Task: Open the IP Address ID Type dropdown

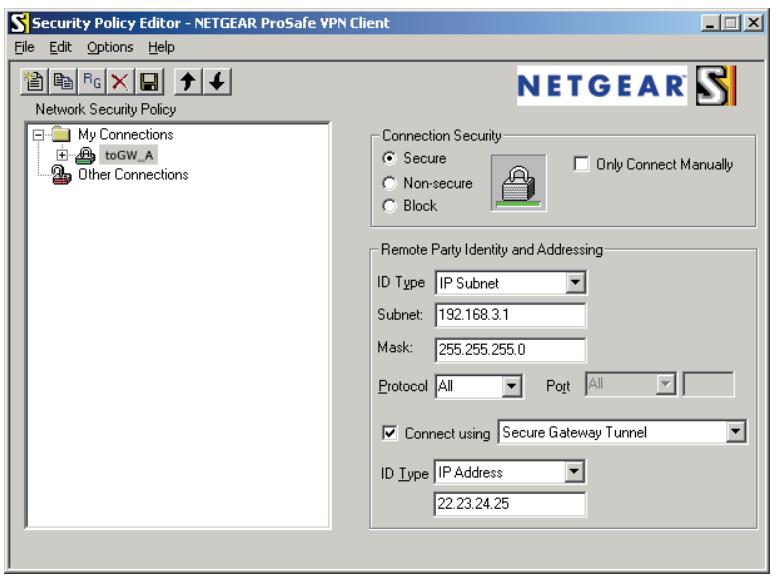Action: (x=574, y=472)
